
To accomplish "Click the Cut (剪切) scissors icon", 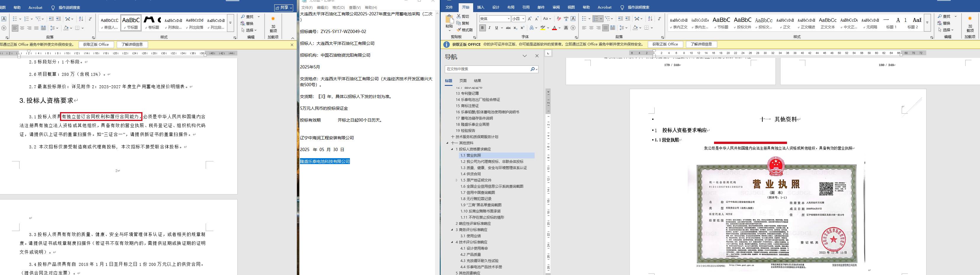I will (x=459, y=16).
